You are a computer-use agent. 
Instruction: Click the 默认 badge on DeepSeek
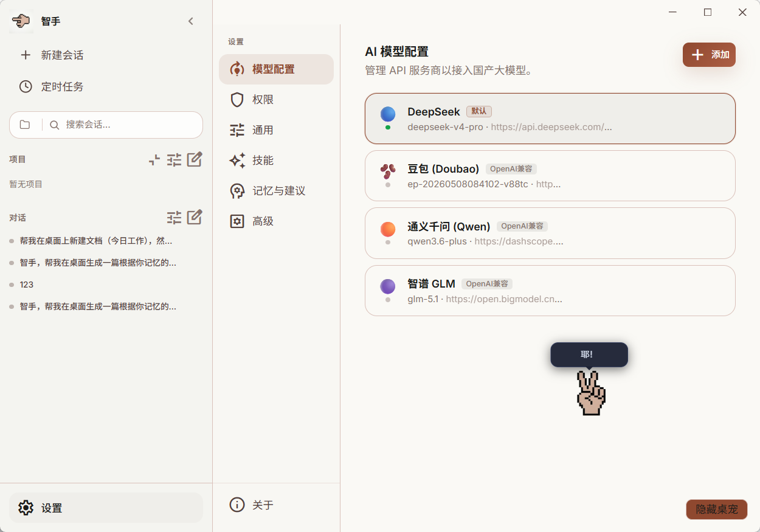tap(479, 111)
